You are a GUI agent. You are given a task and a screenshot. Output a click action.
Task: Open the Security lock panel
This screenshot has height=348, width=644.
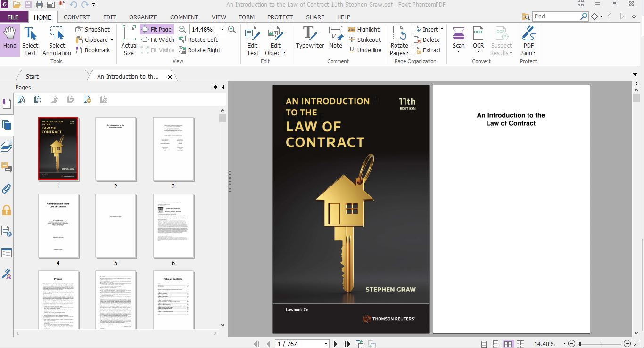pos(7,210)
